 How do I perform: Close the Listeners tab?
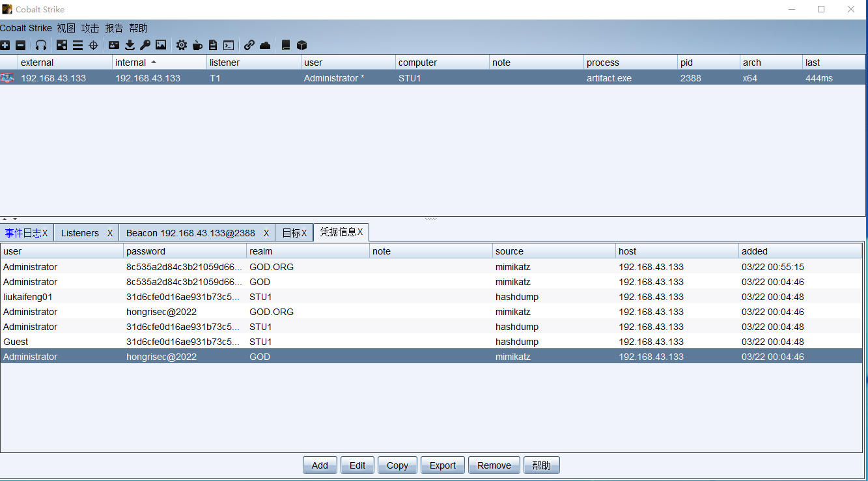[x=110, y=233]
